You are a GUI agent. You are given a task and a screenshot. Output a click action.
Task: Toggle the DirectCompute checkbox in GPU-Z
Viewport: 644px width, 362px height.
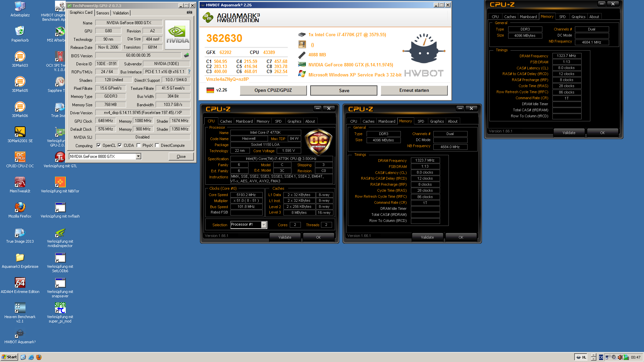[157, 145]
